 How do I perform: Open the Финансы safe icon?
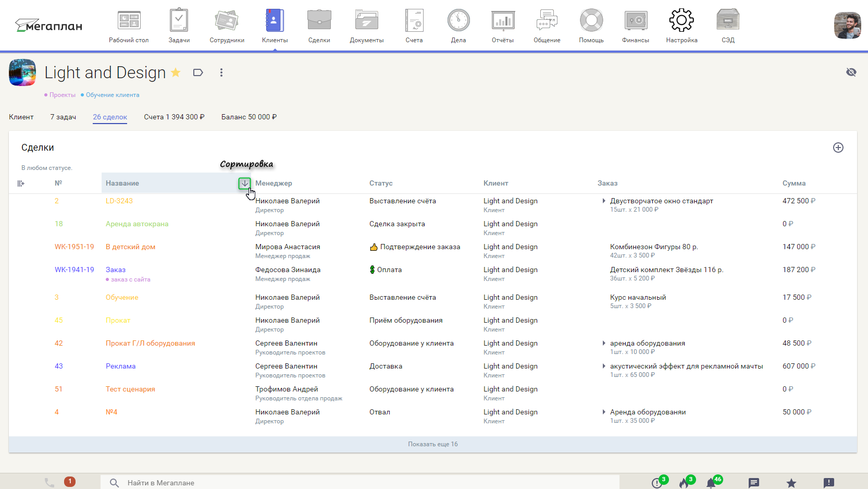636,21
